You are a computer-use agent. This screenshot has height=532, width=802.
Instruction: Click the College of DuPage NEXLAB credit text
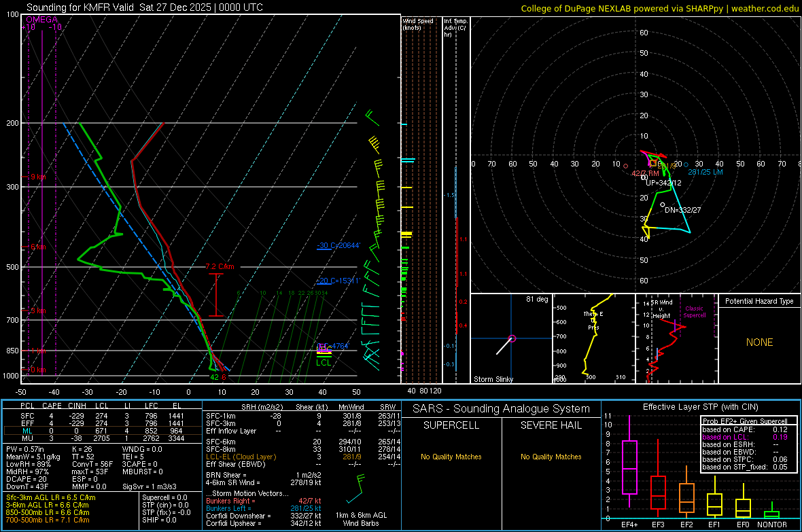coord(660,9)
